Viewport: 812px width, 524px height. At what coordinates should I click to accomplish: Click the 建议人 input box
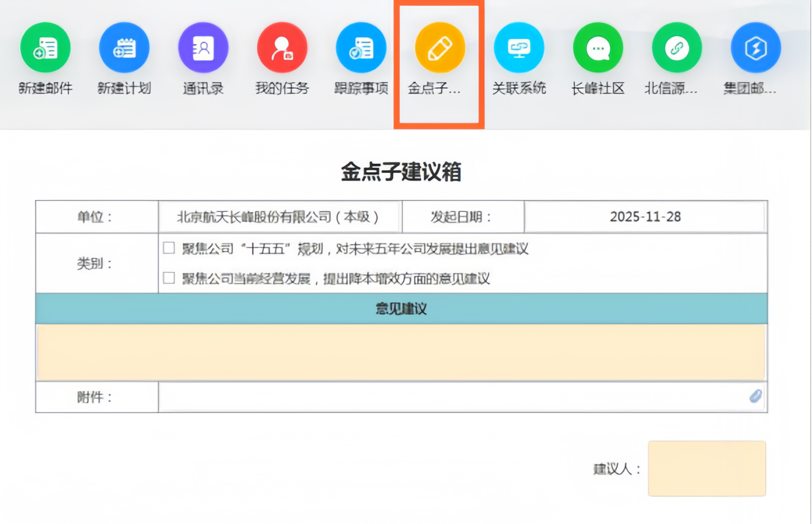707,468
